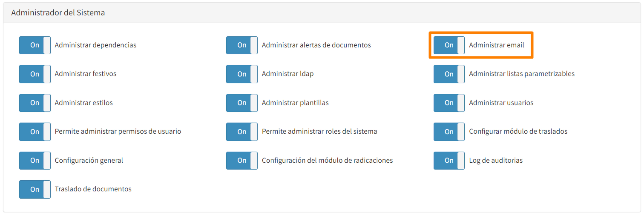The image size is (644, 214).
Task: Switch off Permite administrar permisos de usuario
Action: 35,132
